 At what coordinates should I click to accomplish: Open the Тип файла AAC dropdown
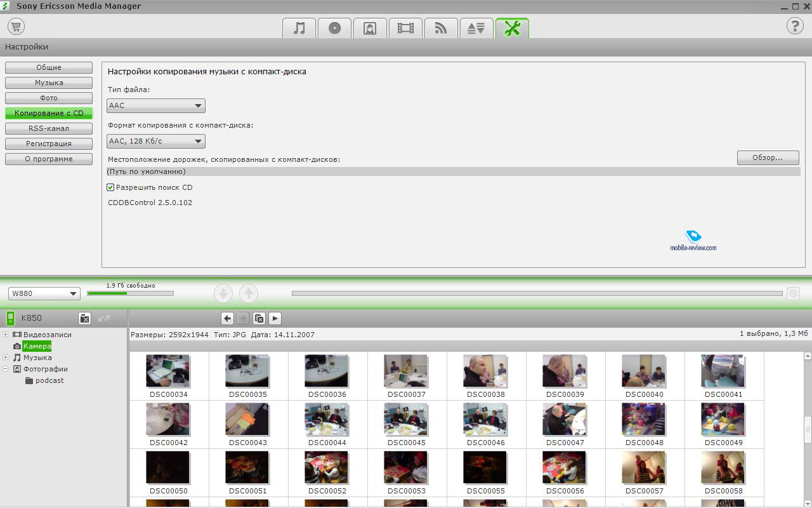coord(156,105)
